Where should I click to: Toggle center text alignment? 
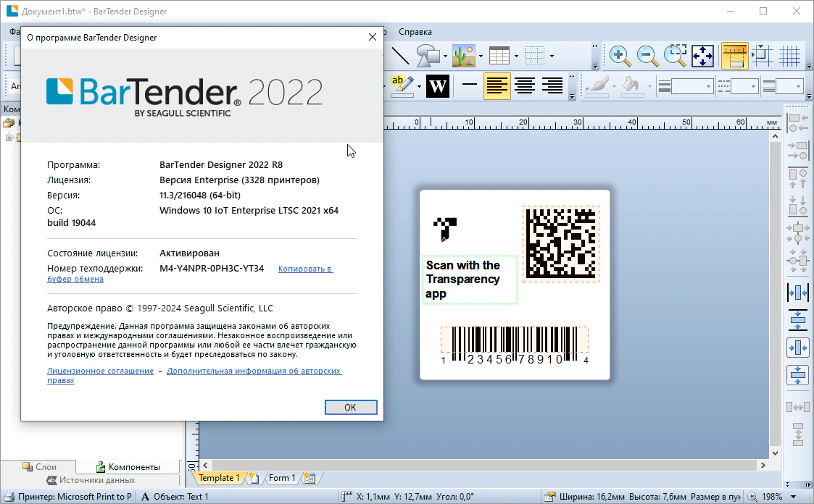click(525, 86)
